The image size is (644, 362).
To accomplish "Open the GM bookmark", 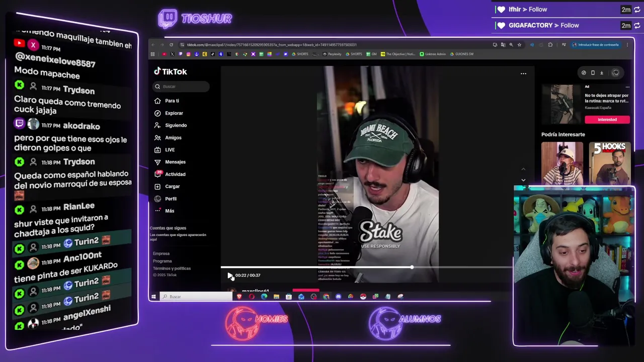I will coord(371,54).
